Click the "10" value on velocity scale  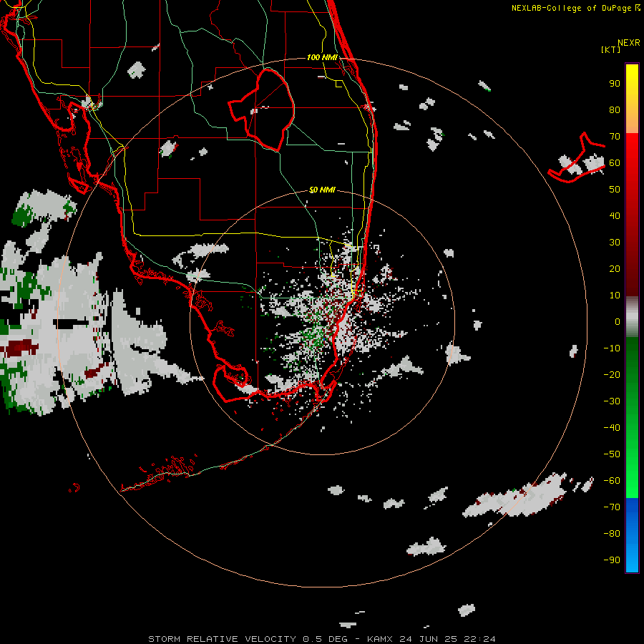[x=615, y=296]
